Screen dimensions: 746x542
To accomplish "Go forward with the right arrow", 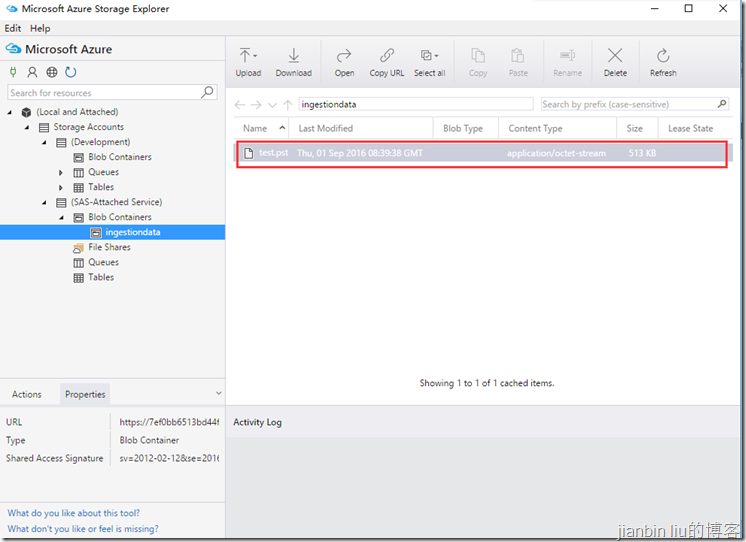I will 256,104.
